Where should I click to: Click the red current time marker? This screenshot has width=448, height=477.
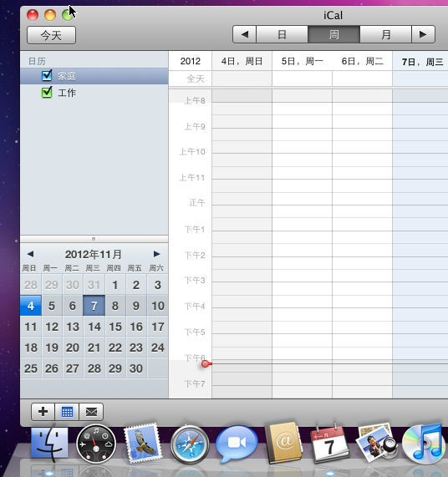[x=206, y=363]
